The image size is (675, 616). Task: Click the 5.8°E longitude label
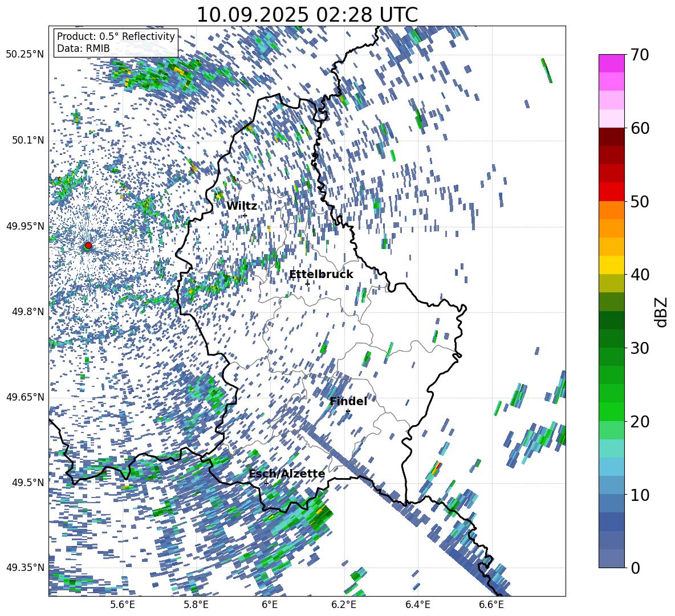196,605
